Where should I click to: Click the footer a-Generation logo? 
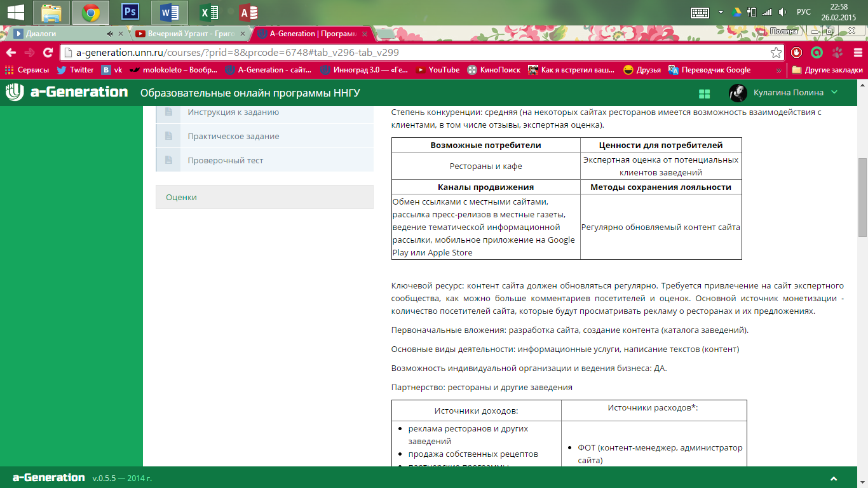tap(49, 477)
